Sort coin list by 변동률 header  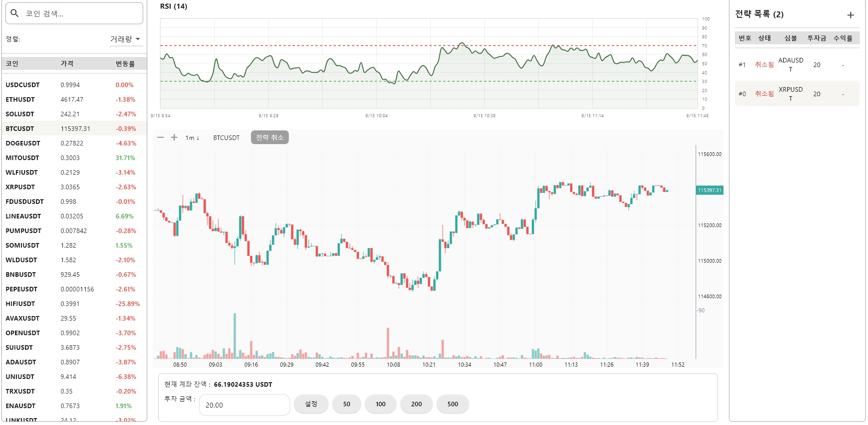coord(125,64)
